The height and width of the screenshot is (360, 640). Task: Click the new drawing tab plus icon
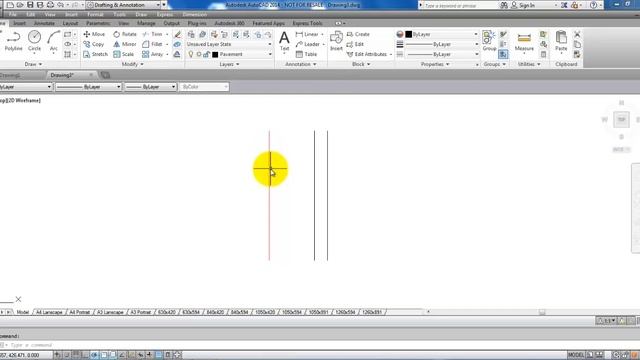pyautogui.click(x=105, y=75)
